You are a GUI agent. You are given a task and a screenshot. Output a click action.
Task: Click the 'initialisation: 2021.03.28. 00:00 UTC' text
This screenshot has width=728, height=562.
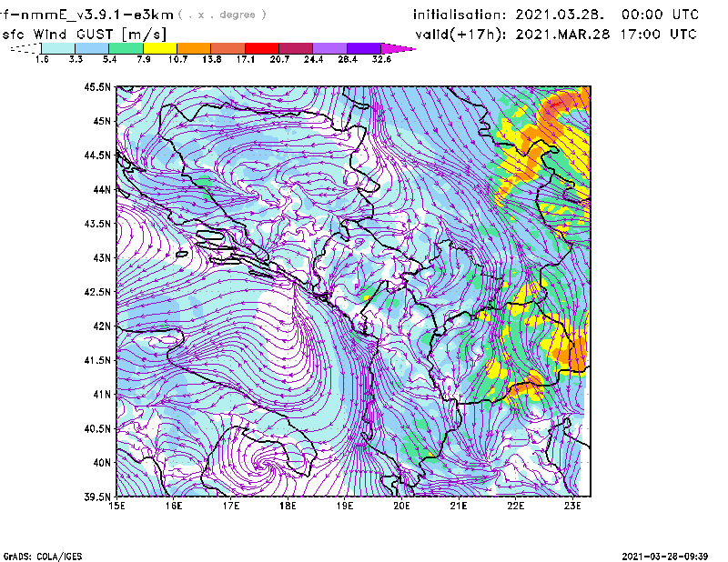(556, 15)
